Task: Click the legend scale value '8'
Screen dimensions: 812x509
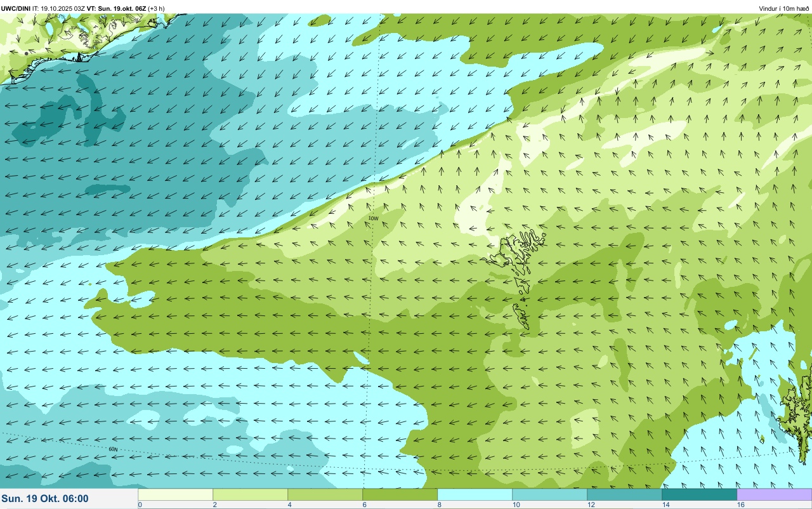Action: point(439,505)
